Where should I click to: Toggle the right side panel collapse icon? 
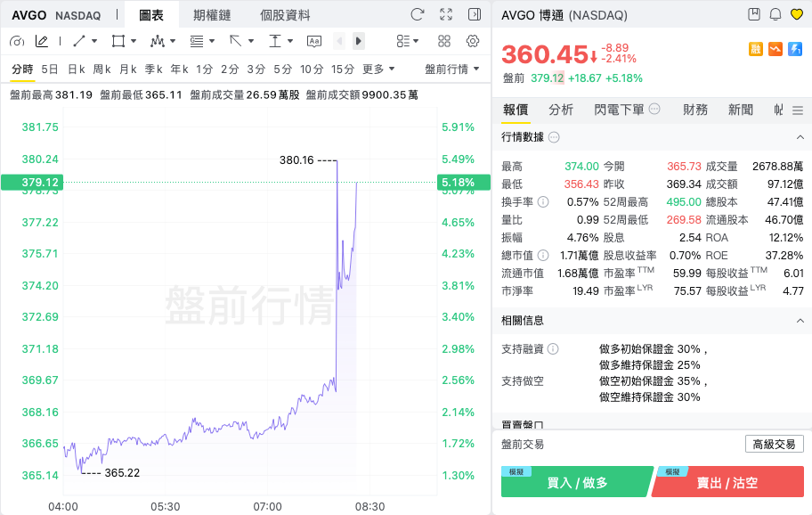coord(475,14)
